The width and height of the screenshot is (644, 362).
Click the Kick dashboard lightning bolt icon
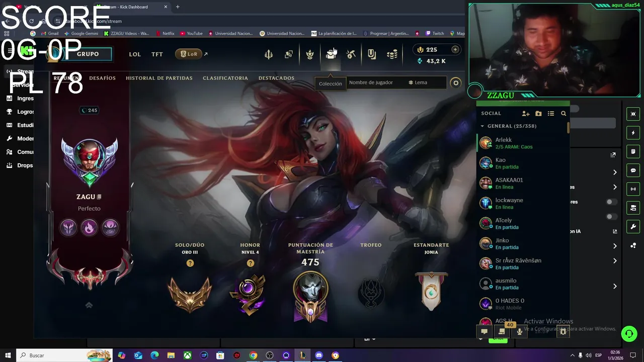click(x=633, y=133)
